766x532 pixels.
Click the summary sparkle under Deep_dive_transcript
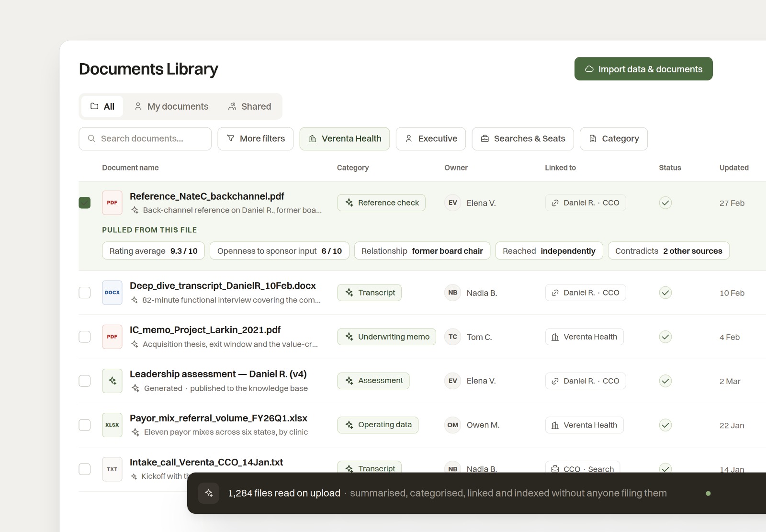(x=135, y=300)
